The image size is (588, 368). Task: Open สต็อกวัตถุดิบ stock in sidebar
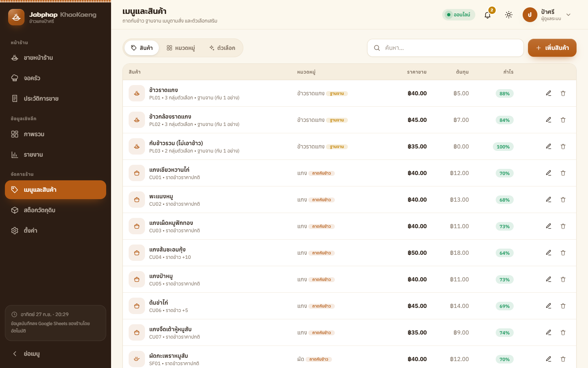click(x=56, y=210)
